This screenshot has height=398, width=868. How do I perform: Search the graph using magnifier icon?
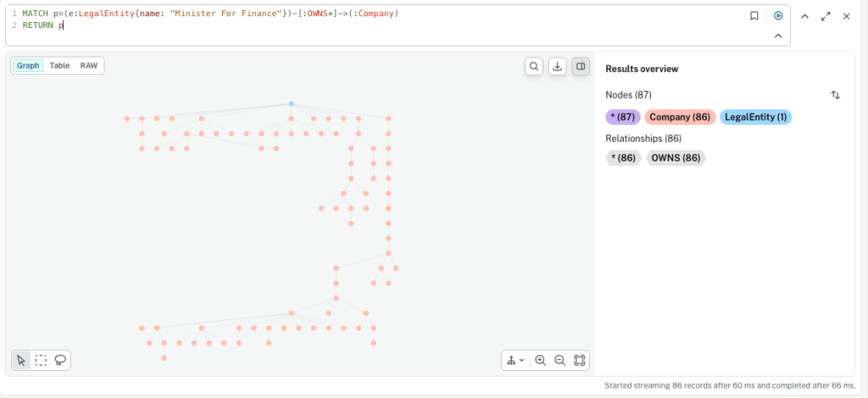[x=533, y=66]
